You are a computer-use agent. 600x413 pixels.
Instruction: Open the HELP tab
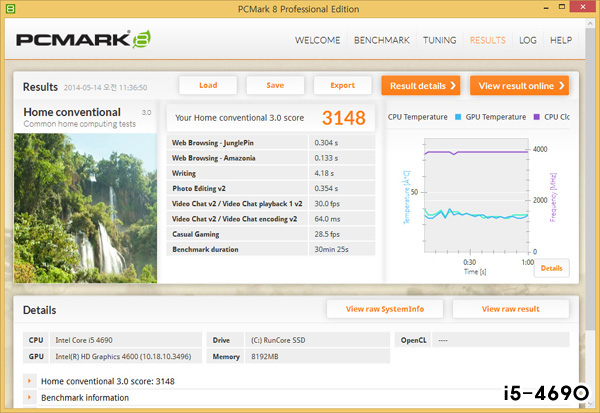click(561, 40)
